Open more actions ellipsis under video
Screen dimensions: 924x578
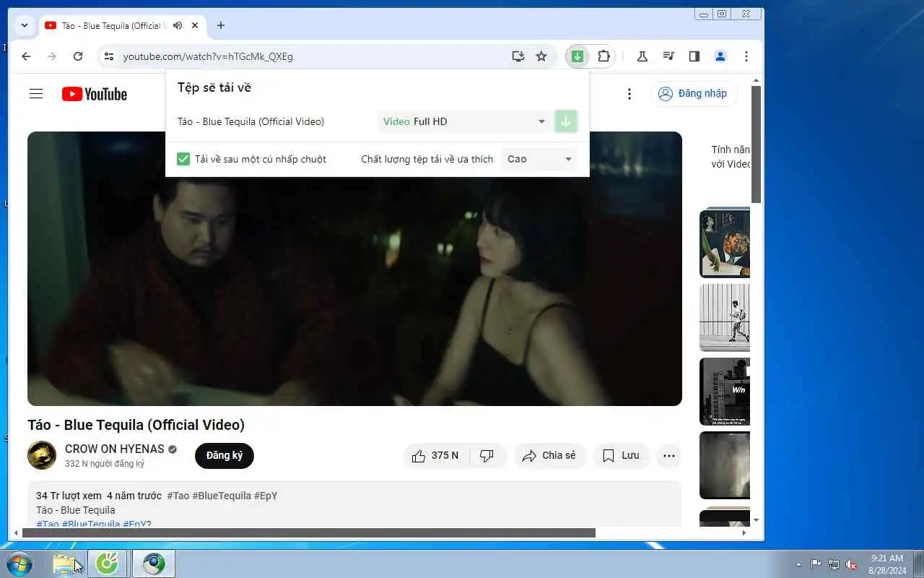coord(669,456)
